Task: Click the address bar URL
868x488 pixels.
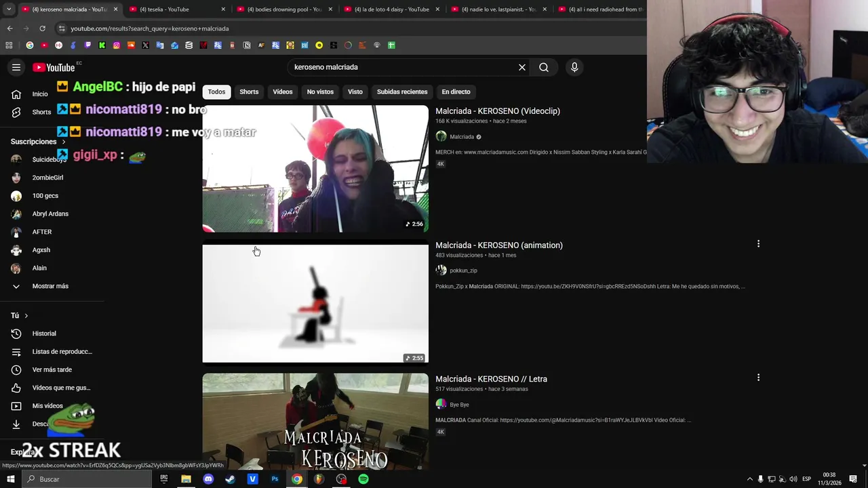Action: coord(150,28)
